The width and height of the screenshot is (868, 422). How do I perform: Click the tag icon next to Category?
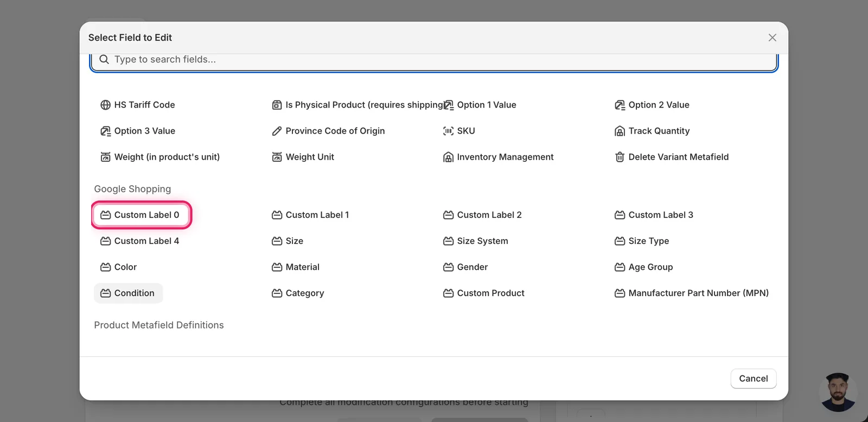[277, 293]
